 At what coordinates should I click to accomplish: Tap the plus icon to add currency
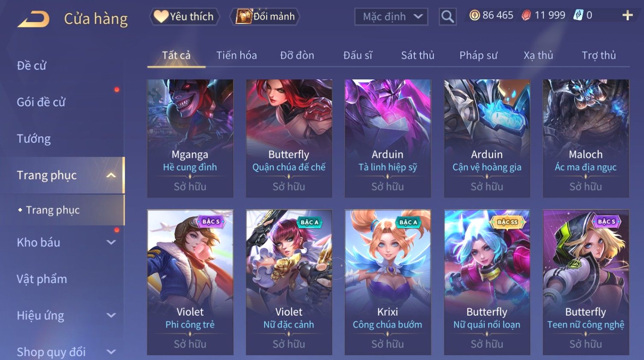click(x=627, y=15)
